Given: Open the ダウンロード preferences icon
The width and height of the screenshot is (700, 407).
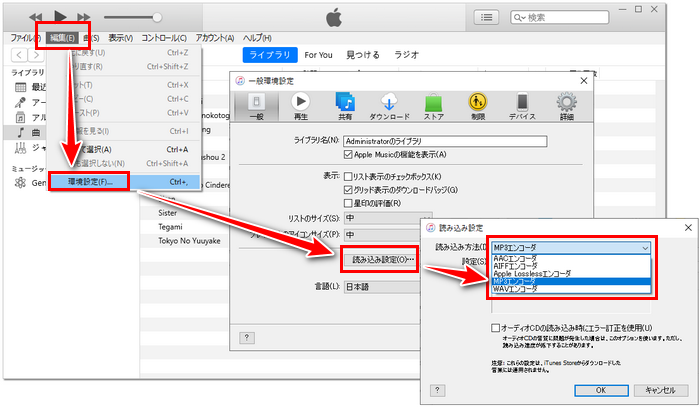Looking at the screenshot, I should 389,106.
